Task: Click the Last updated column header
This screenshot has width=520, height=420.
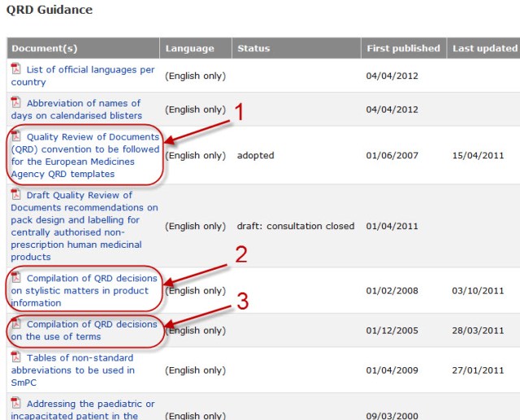Action: (484, 49)
